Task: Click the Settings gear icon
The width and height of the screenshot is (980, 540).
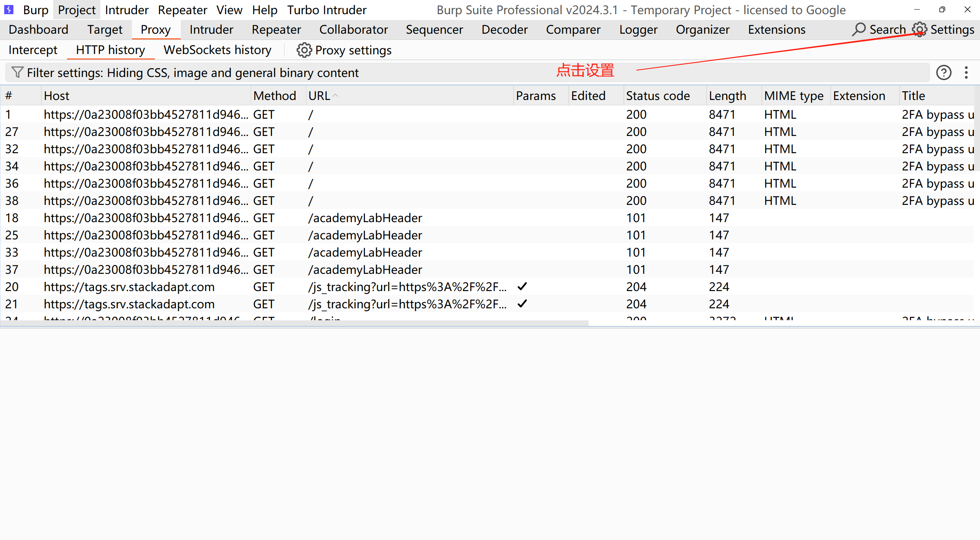Action: click(919, 29)
